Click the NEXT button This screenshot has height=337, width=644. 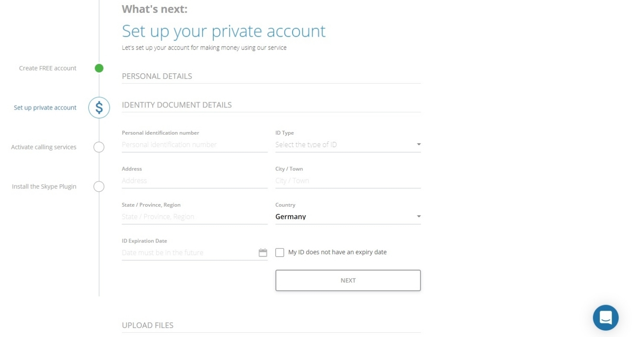pyautogui.click(x=348, y=280)
